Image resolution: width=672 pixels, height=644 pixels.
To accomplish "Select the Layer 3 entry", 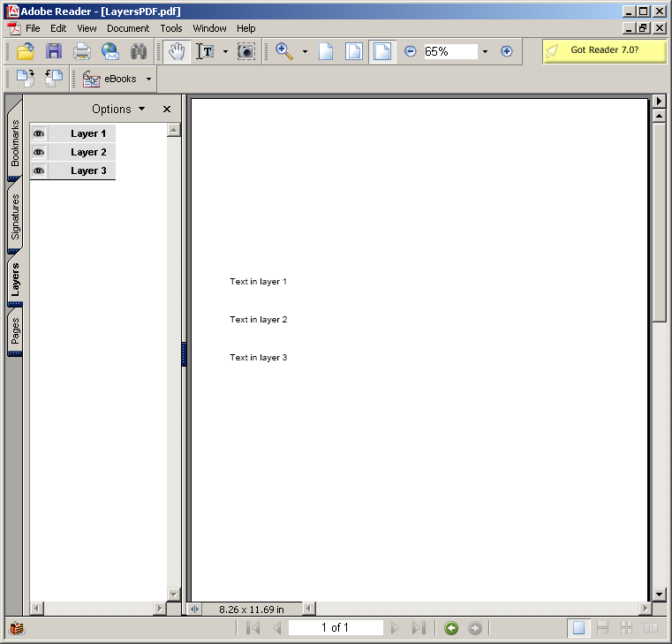I will [x=88, y=170].
